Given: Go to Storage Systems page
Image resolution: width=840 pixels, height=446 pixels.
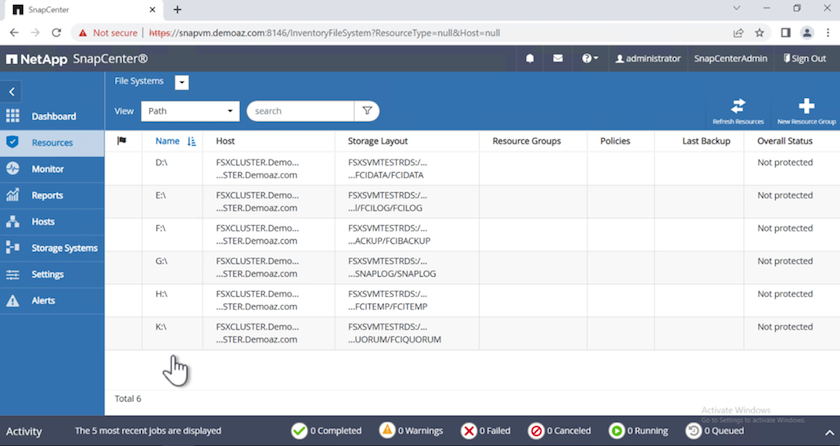Looking at the screenshot, I should click(x=64, y=248).
